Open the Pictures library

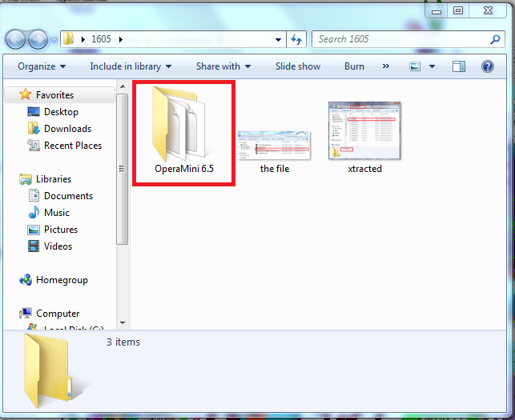click(x=61, y=230)
